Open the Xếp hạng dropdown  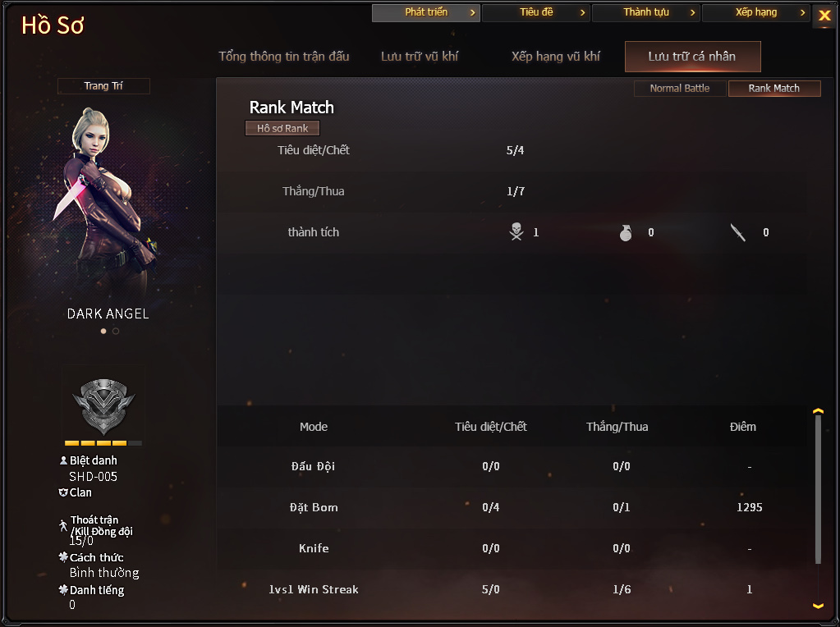point(756,12)
